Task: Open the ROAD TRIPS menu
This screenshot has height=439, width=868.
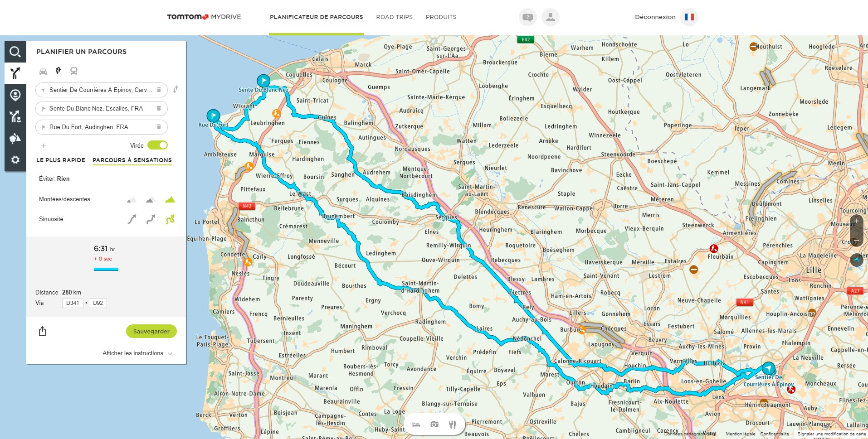Action: click(x=394, y=17)
